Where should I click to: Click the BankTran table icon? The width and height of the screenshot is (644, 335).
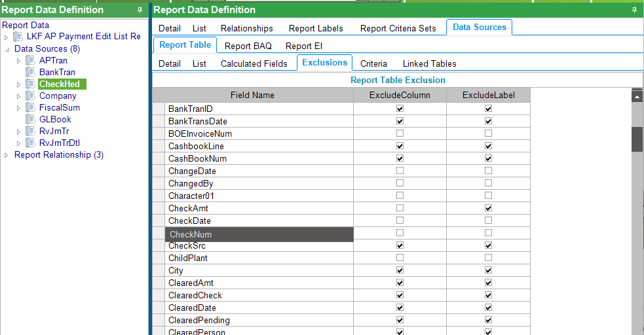click(30, 73)
